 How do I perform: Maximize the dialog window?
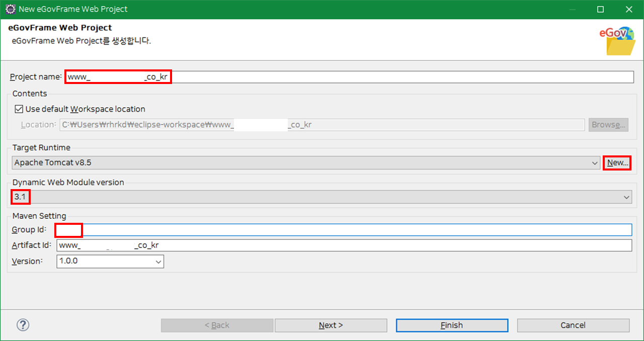coord(600,9)
